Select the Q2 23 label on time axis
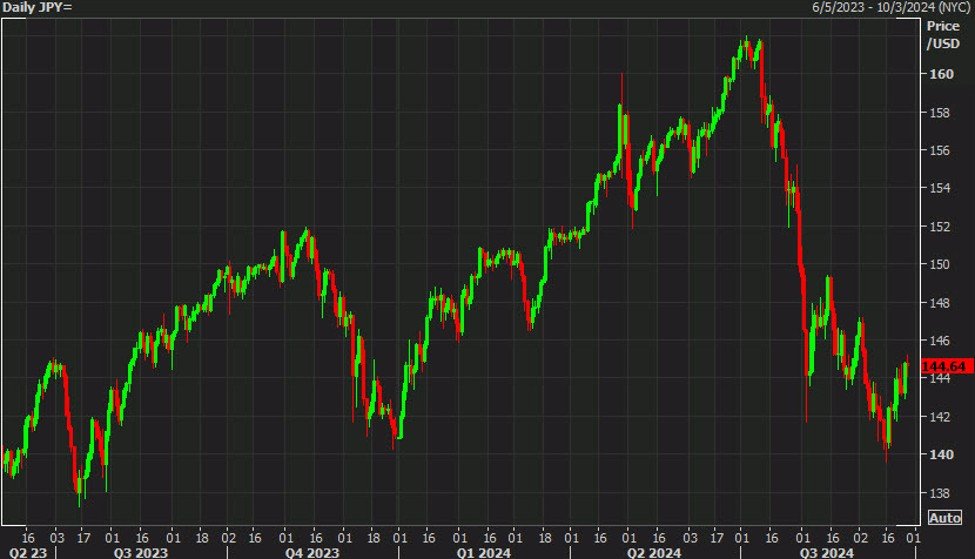 point(23,550)
